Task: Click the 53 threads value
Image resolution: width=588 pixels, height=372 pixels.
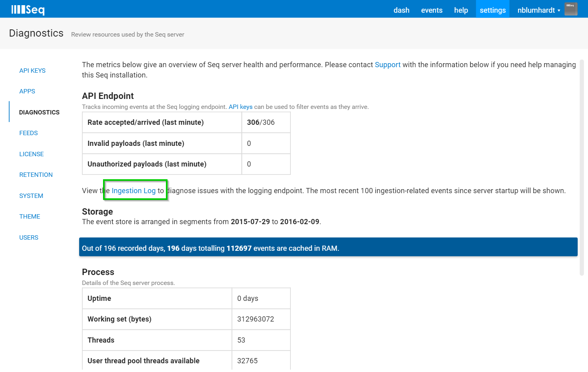Action: point(241,340)
